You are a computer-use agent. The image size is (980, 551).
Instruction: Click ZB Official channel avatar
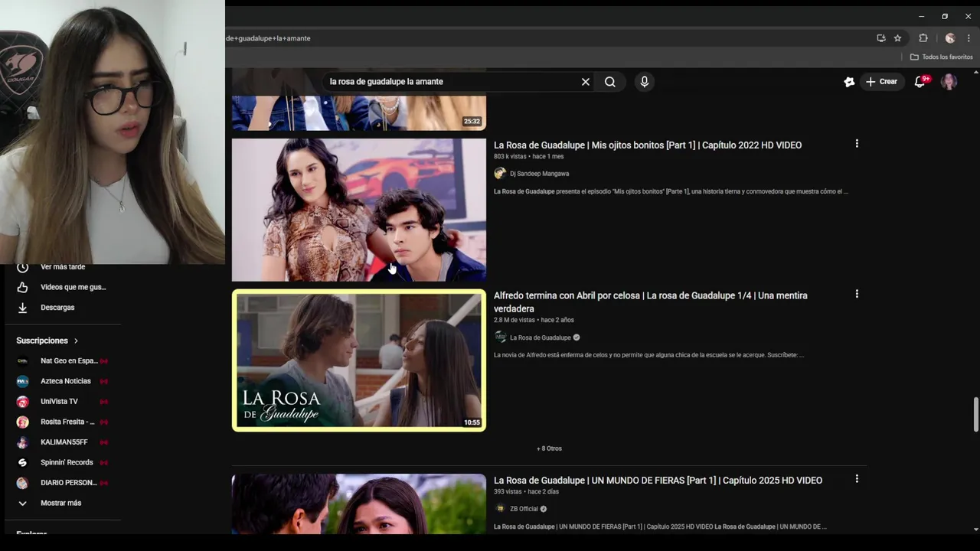click(500, 509)
